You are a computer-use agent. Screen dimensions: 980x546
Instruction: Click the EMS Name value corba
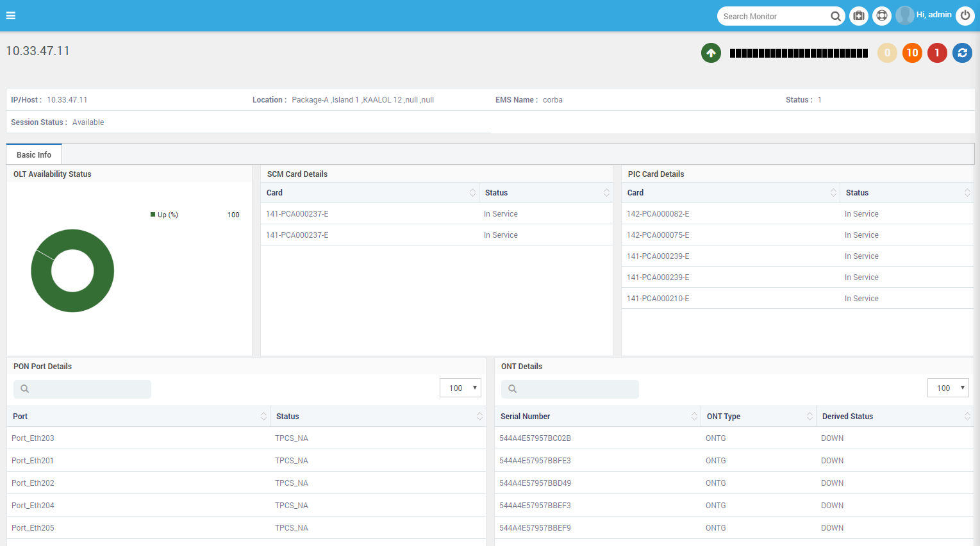(552, 100)
